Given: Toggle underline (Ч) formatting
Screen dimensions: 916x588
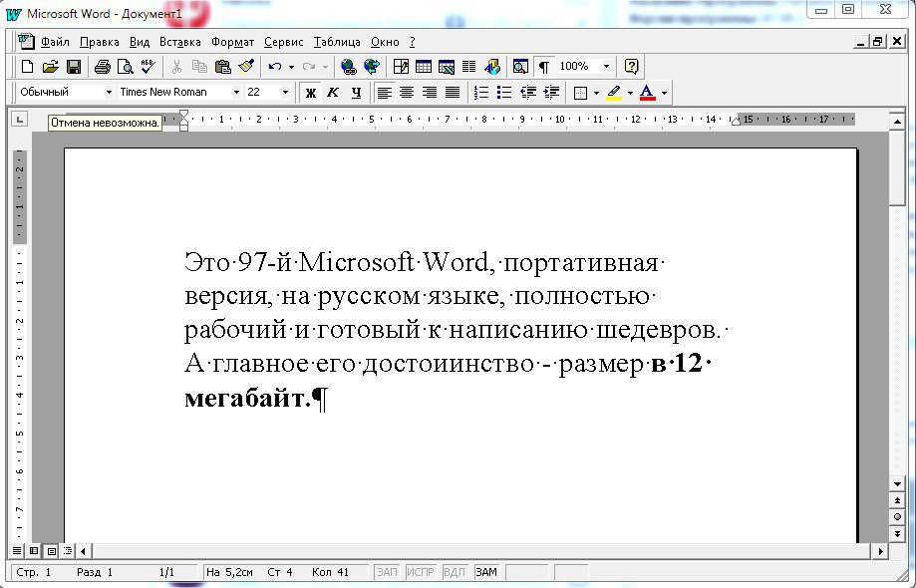Looking at the screenshot, I should (357, 93).
